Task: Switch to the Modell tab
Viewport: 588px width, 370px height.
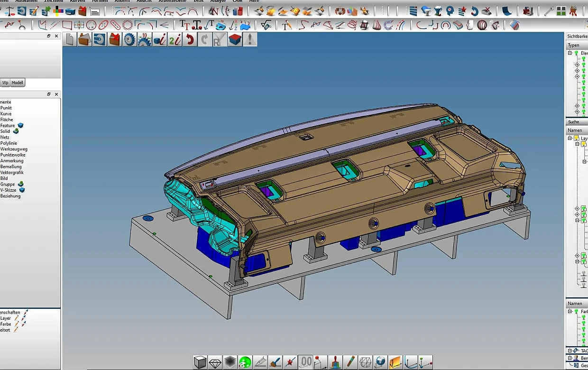Action: click(x=18, y=83)
